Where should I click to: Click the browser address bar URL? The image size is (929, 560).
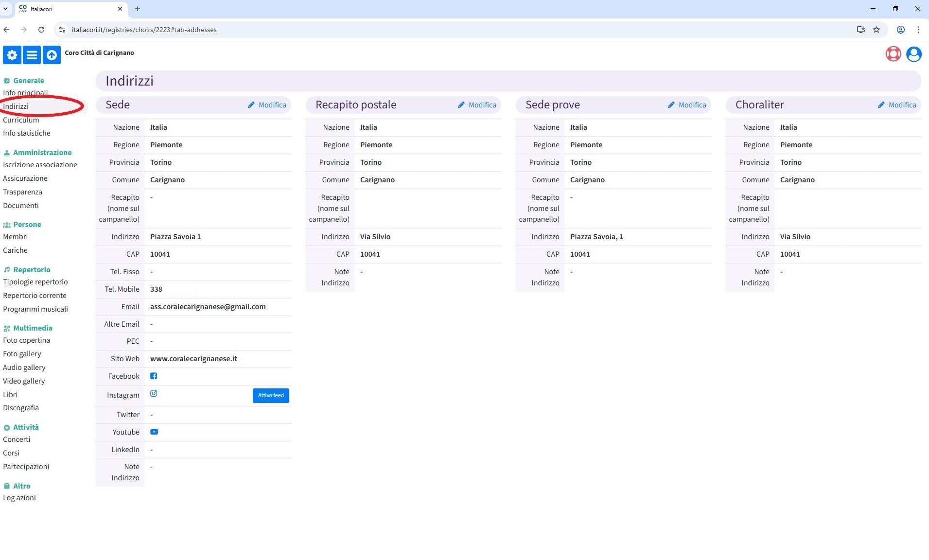coord(144,30)
